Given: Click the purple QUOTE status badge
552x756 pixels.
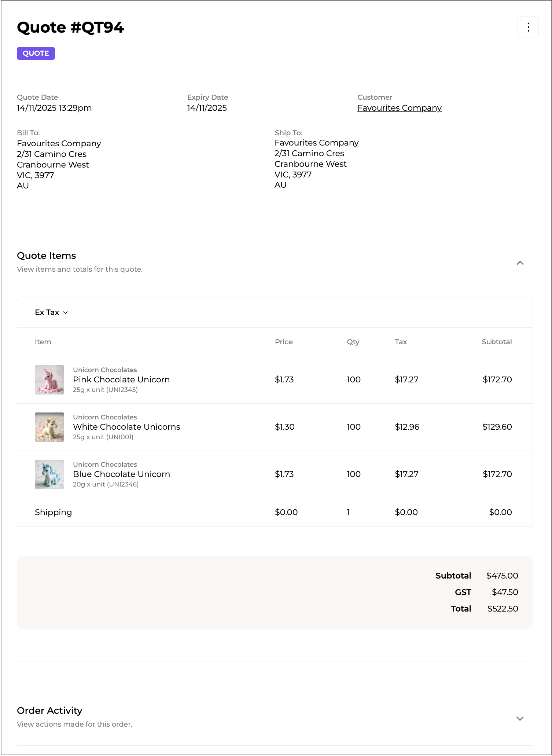Looking at the screenshot, I should (x=36, y=53).
